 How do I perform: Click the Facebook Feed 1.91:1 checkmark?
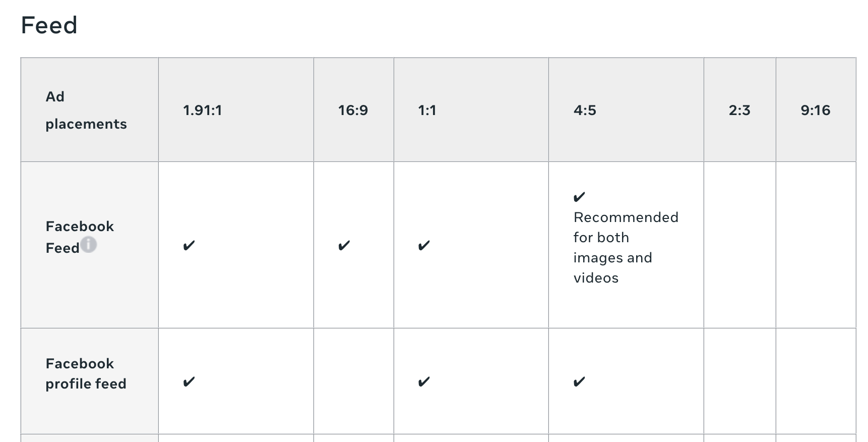189,246
